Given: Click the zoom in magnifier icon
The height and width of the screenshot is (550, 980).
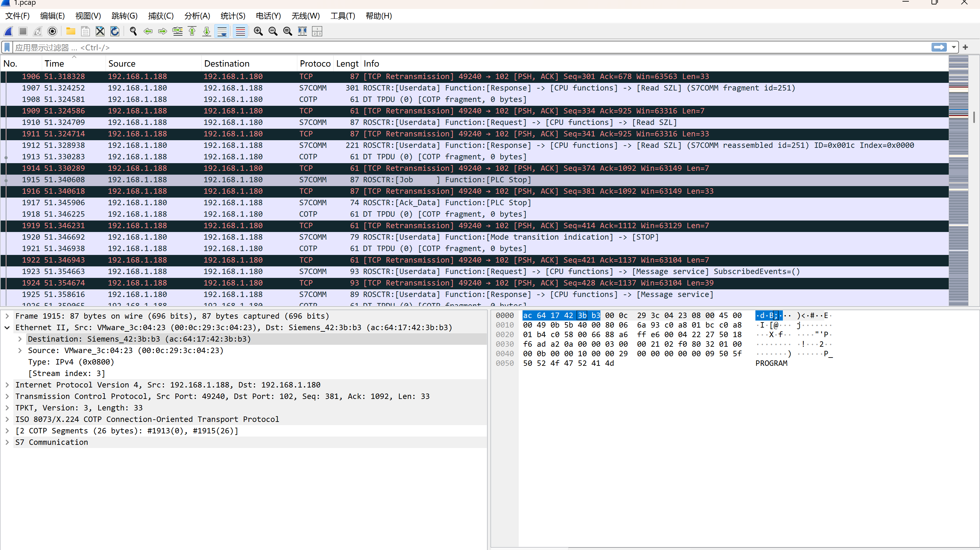Looking at the screenshot, I should pyautogui.click(x=258, y=31).
